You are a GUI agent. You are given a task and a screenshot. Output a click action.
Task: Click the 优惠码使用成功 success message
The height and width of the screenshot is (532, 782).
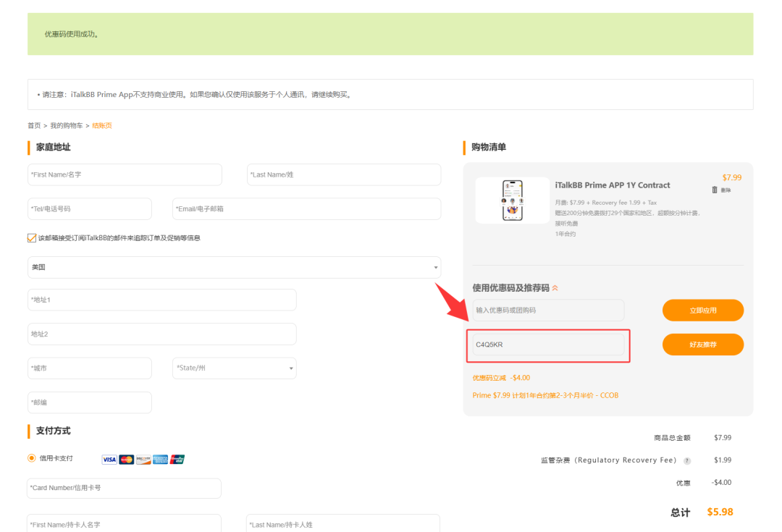(x=71, y=35)
